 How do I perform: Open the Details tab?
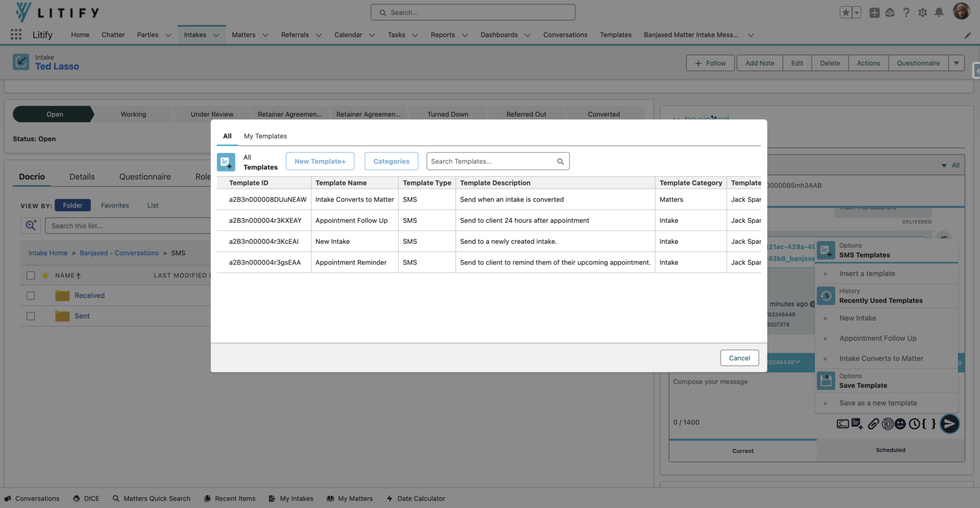point(82,177)
